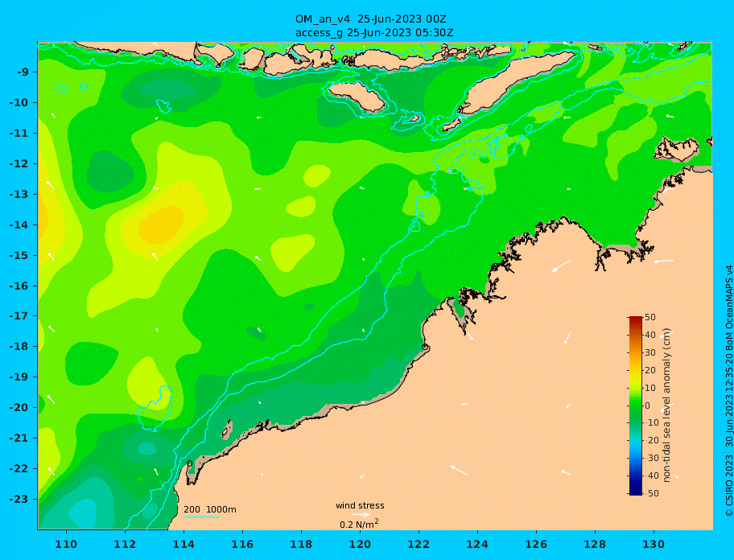
Task: Click the 130 longitude axis label
Action: (x=654, y=545)
